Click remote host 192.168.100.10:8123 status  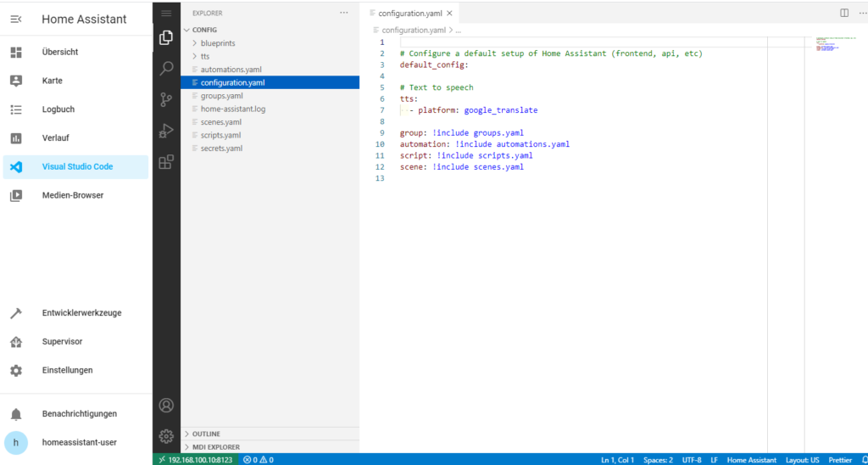click(196, 459)
